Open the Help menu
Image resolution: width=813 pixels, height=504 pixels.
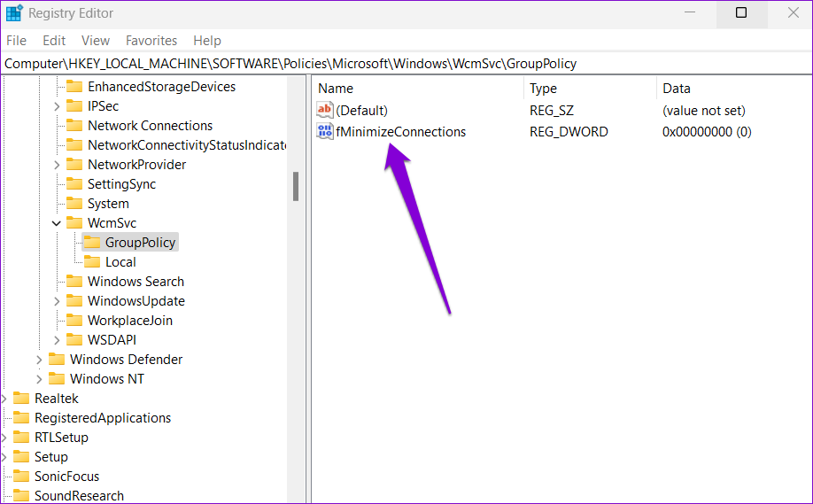(x=207, y=41)
